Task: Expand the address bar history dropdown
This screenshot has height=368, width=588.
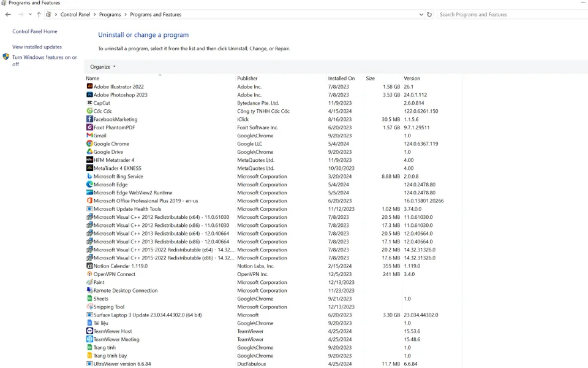Action: tap(421, 14)
